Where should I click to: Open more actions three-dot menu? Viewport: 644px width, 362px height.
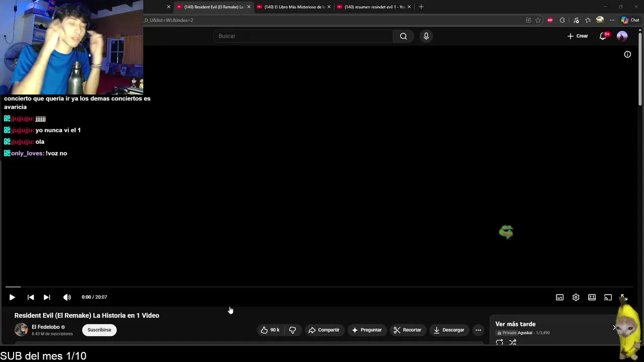[x=478, y=330]
